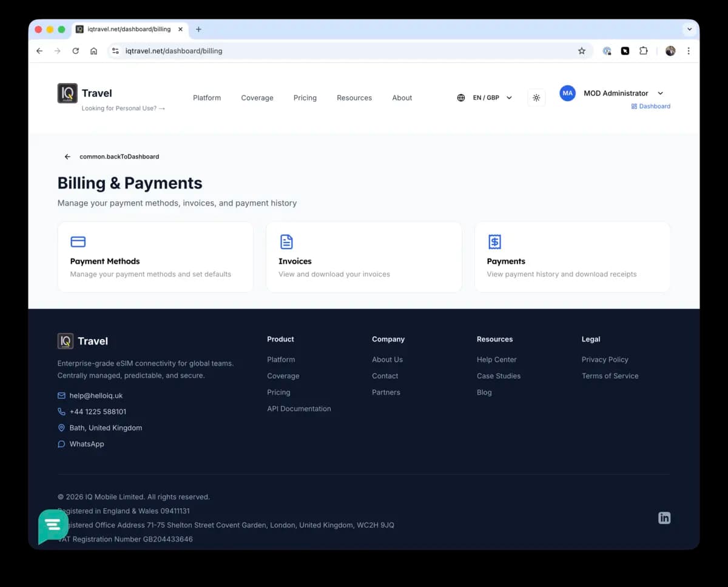728x587 pixels.
Task: Open the Pricing menu item in header
Action: [305, 98]
